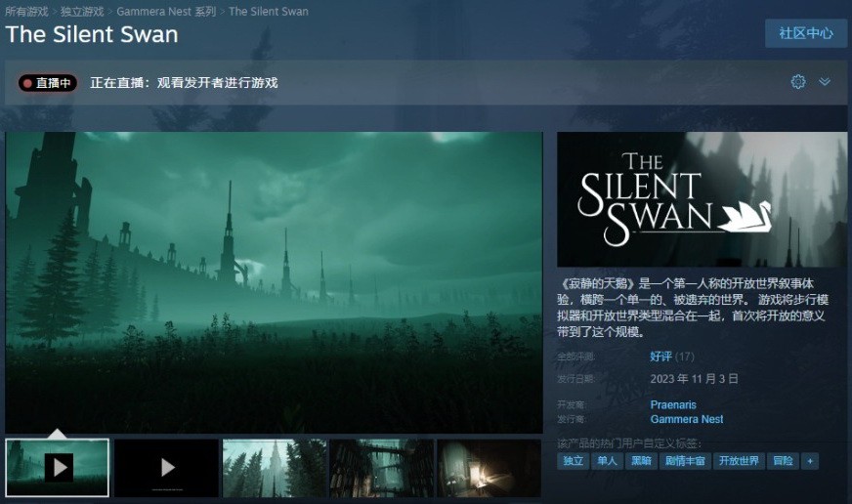852x504 pixels.
Task: Select the 剧情丰富 tag
Action: 685,461
